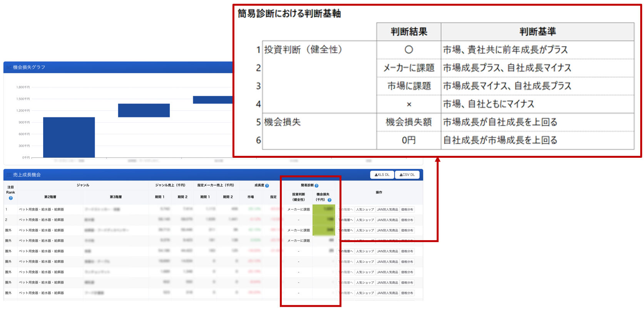Viewport: 644px width, 309px height.
Task: Click the 判断結果 header in criteria table
Action: point(409,32)
